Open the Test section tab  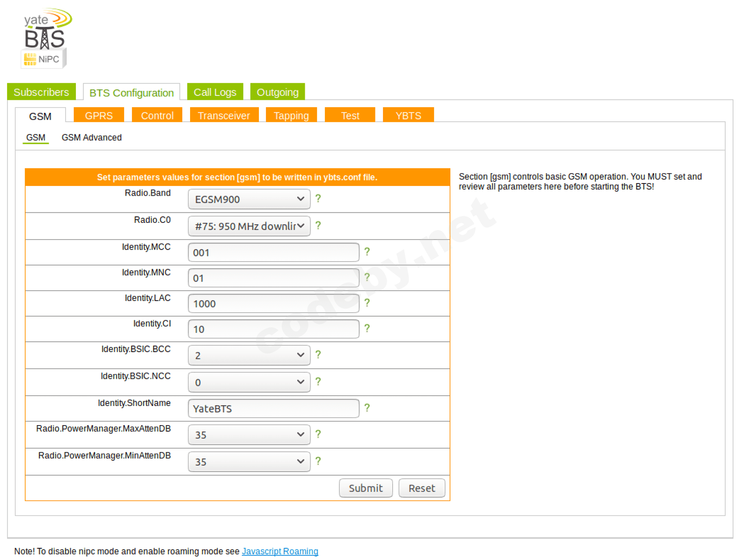click(350, 115)
